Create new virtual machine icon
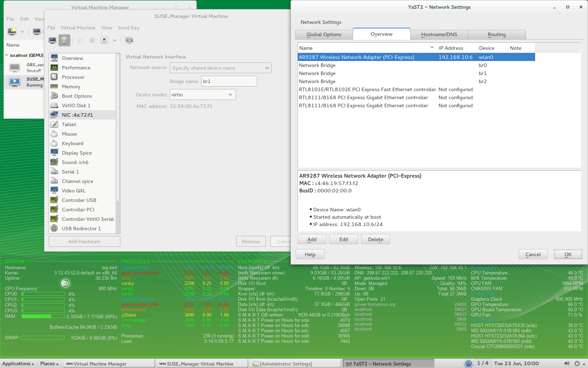The width and height of the screenshot is (588, 368). point(12,32)
